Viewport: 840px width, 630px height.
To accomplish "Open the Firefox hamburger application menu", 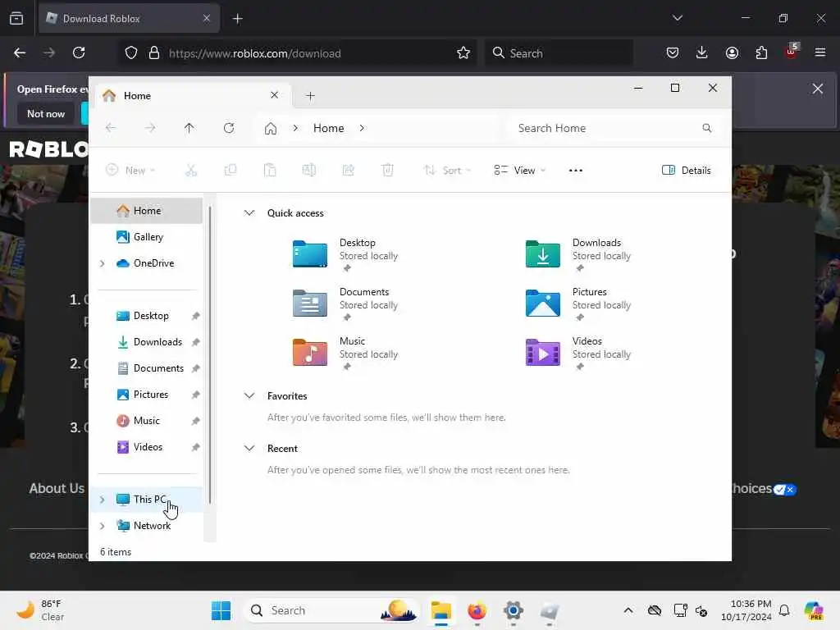I will click(820, 52).
